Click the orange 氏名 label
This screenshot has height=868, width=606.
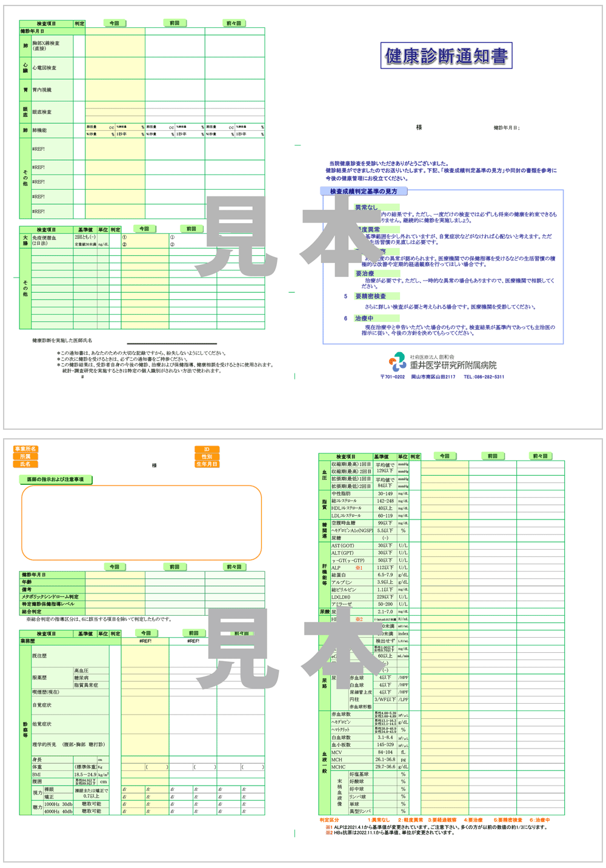(25, 464)
